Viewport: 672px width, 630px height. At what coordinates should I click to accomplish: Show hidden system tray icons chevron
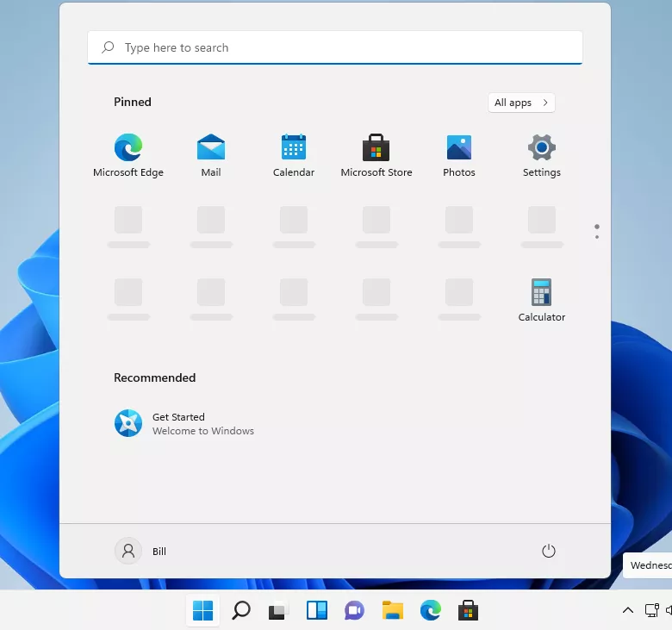coord(627,610)
